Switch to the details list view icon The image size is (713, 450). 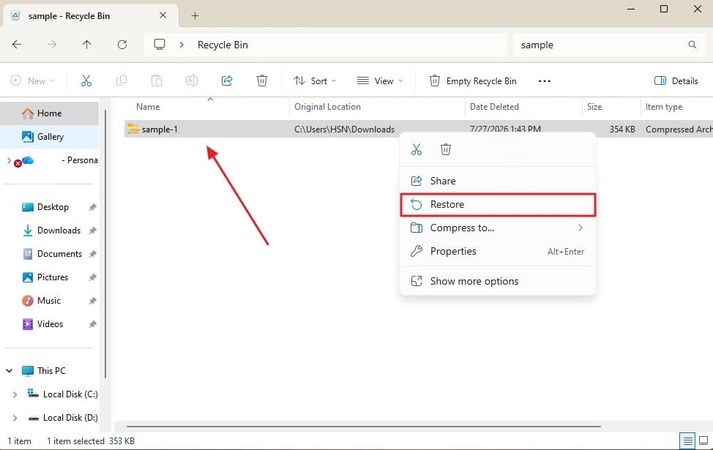click(x=688, y=440)
